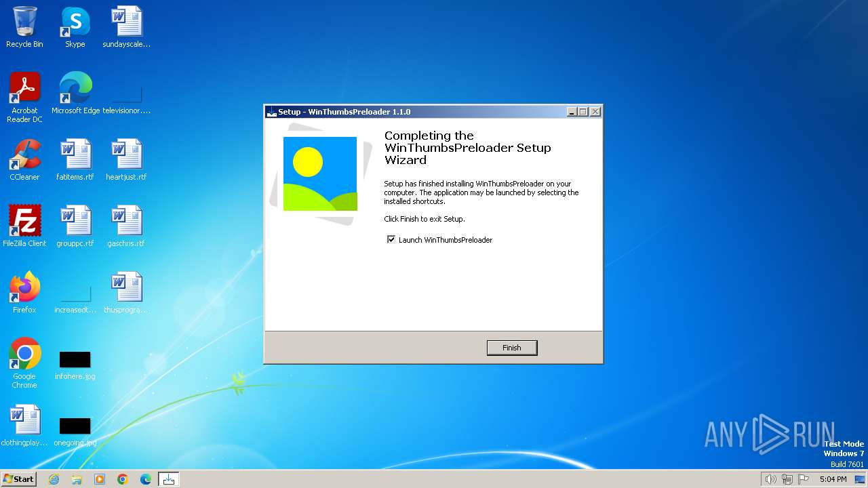Select the thusprogra document on the desktop
The image size is (868, 488).
(126, 293)
